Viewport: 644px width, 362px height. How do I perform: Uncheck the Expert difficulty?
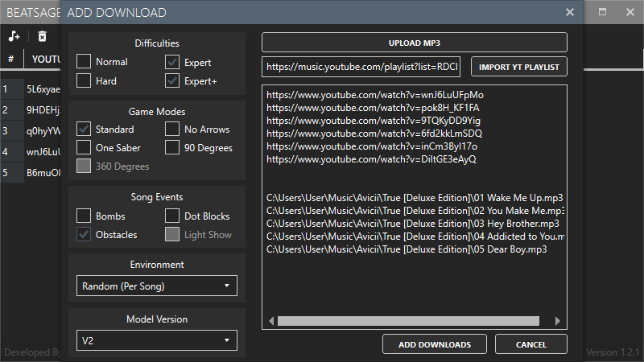click(x=172, y=62)
